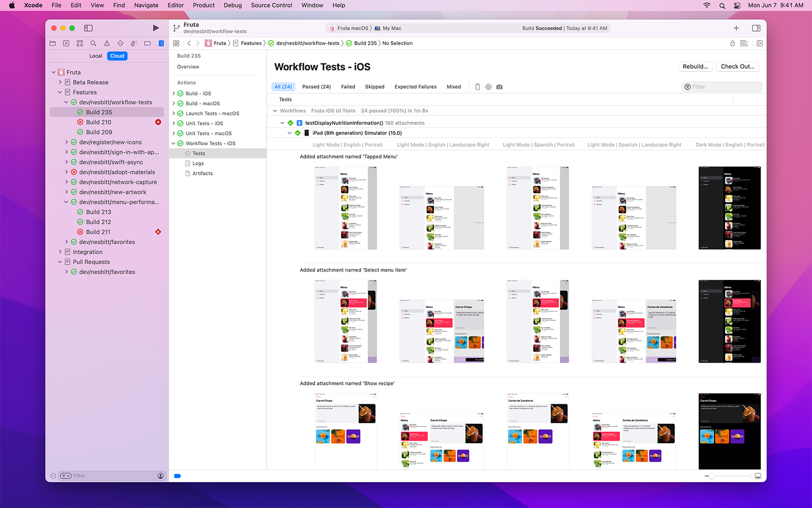Switch to the Local reports view

click(96, 55)
